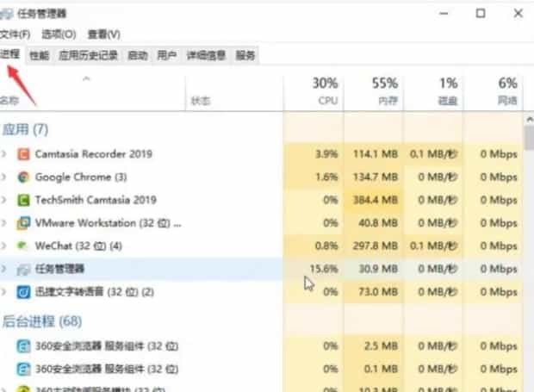Expand the WeChat (32 位) (4) group
534x392 pixels.
click(x=4, y=246)
